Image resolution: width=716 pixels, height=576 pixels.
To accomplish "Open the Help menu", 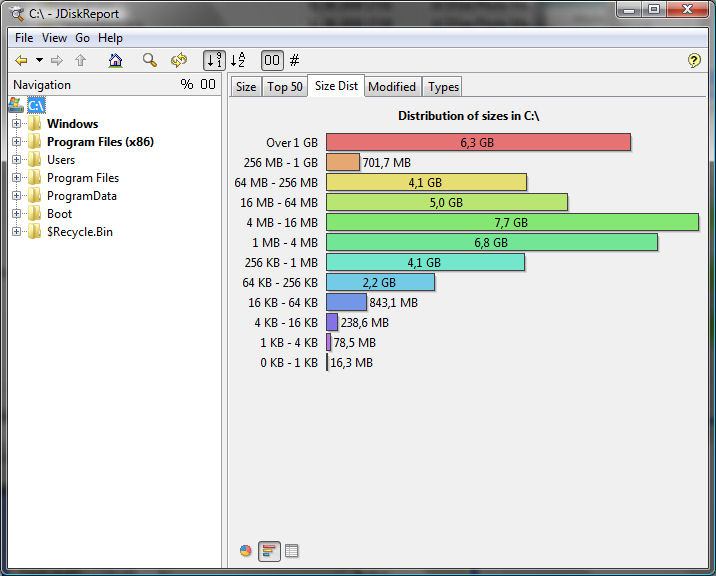I will click(110, 38).
